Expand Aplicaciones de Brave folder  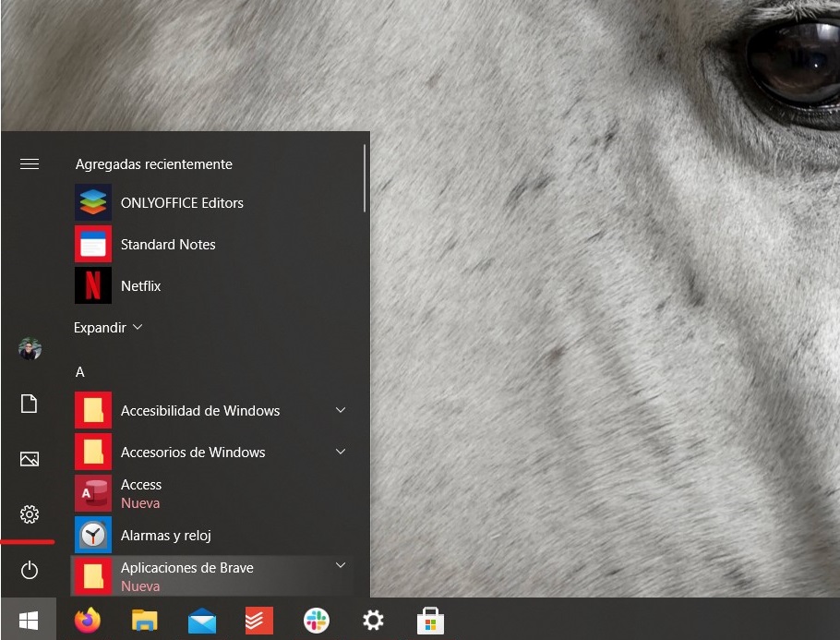[341, 565]
